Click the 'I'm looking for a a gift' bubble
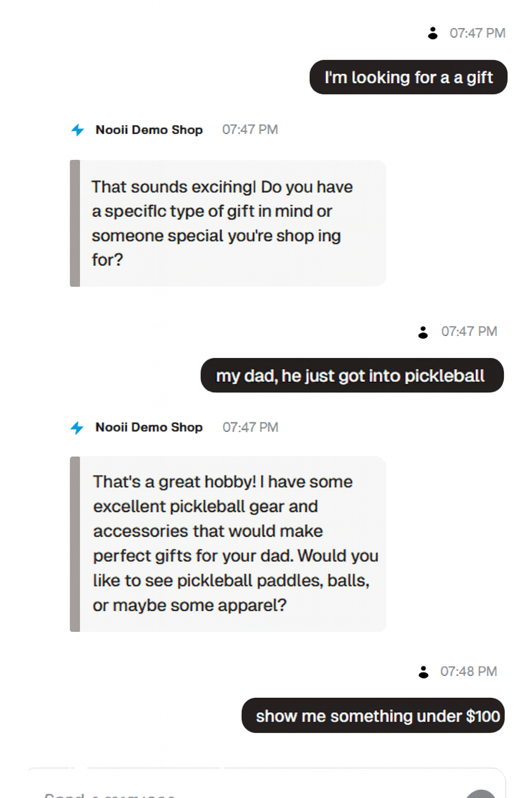532x798 pixels. coord(408,77)
